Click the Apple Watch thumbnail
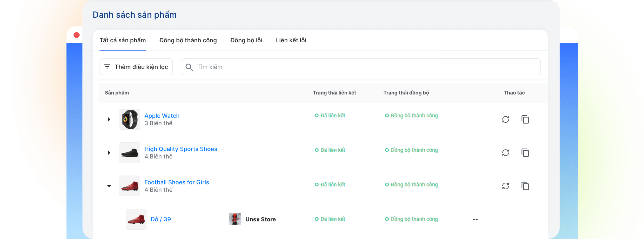The height and width of the screenshot is (239, 644). coord(130,119)
